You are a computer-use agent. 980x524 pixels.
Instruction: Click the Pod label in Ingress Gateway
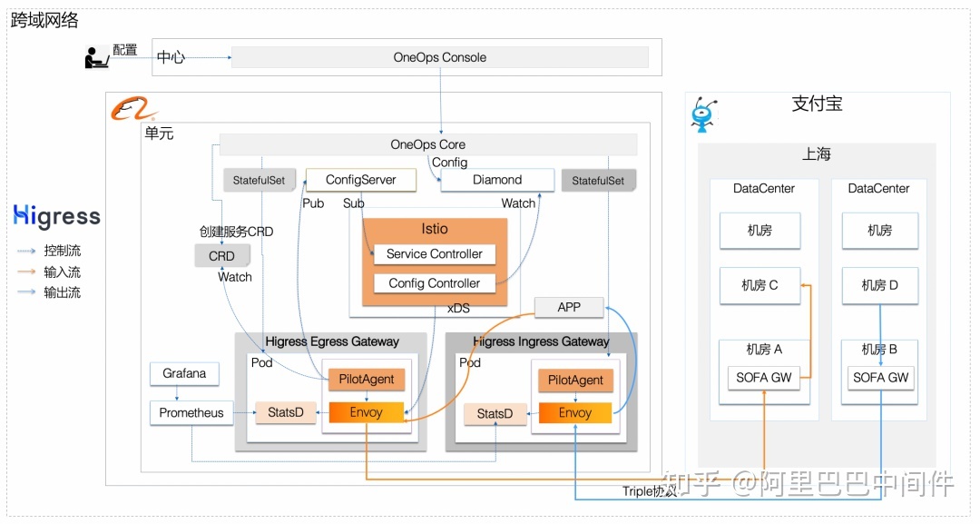point(470,362)
